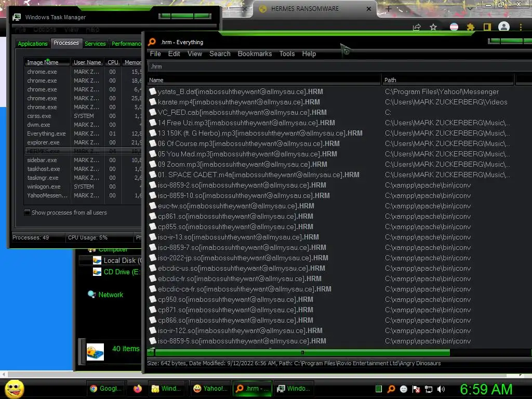Click the Everything window magnifier icon
The image size is (532, 399).
[152, 42]
